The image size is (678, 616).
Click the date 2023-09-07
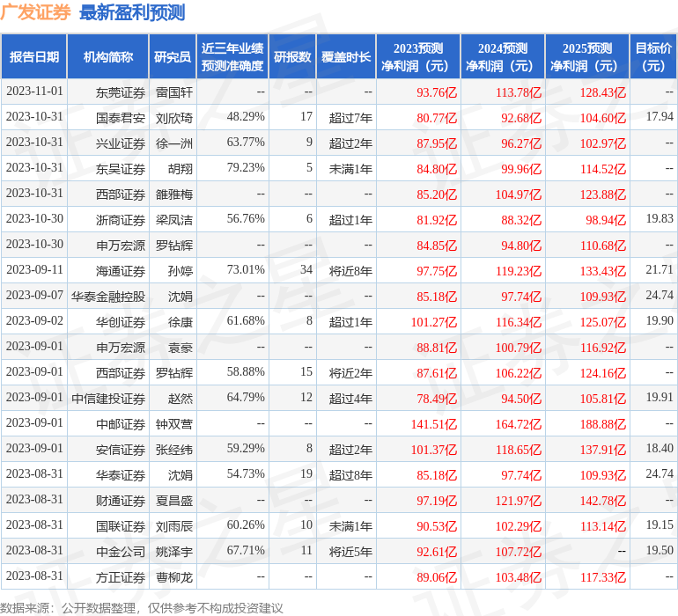tap(34, 296)
